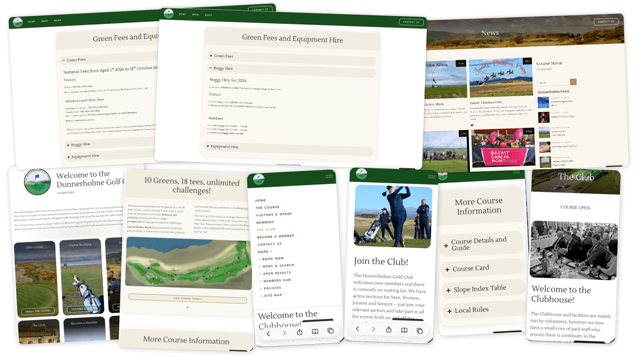Click Contact Us button on News page
Image resolution: width=644 pixels, height=362 pixels.
point(606,21)
